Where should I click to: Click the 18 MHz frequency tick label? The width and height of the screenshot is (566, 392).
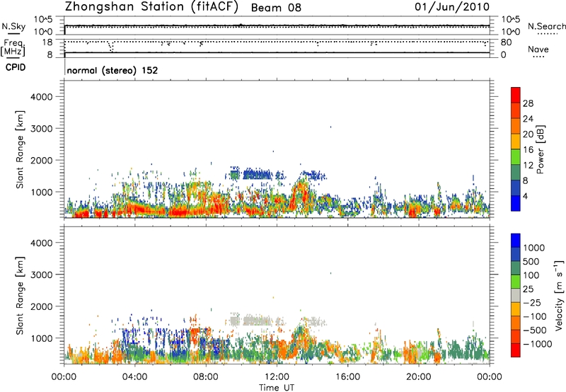47,42
